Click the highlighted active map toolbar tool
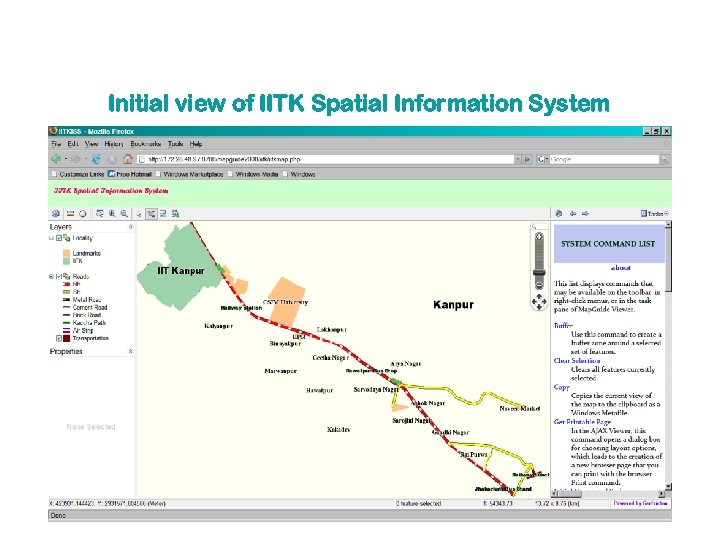 [151, 214]
